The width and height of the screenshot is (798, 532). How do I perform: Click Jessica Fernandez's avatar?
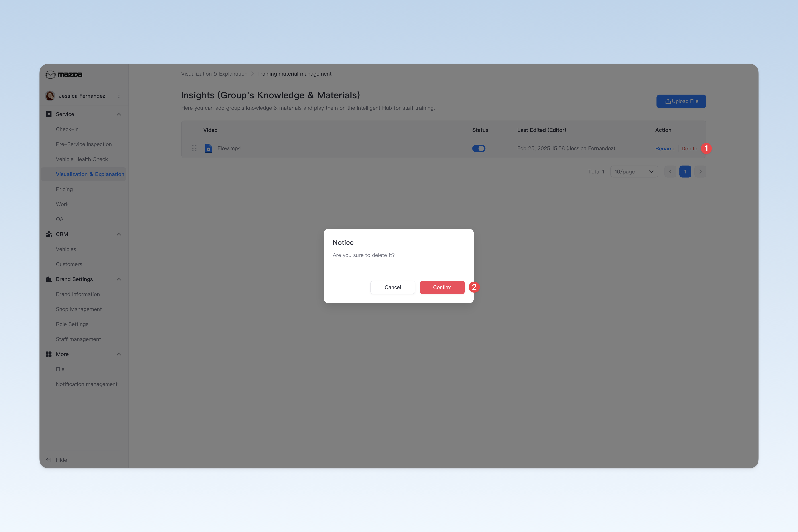(50, 96)
